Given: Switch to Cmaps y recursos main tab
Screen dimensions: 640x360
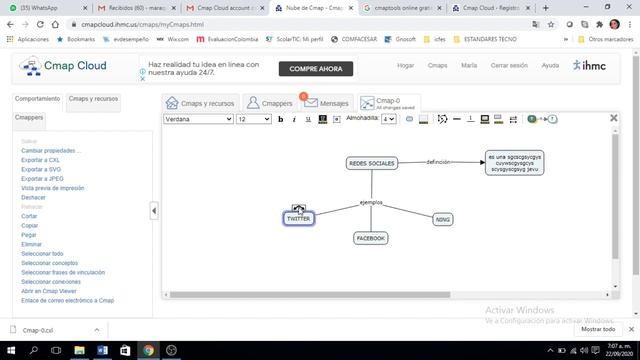Looking at the screenshot, I should click(x=200, y=103).
